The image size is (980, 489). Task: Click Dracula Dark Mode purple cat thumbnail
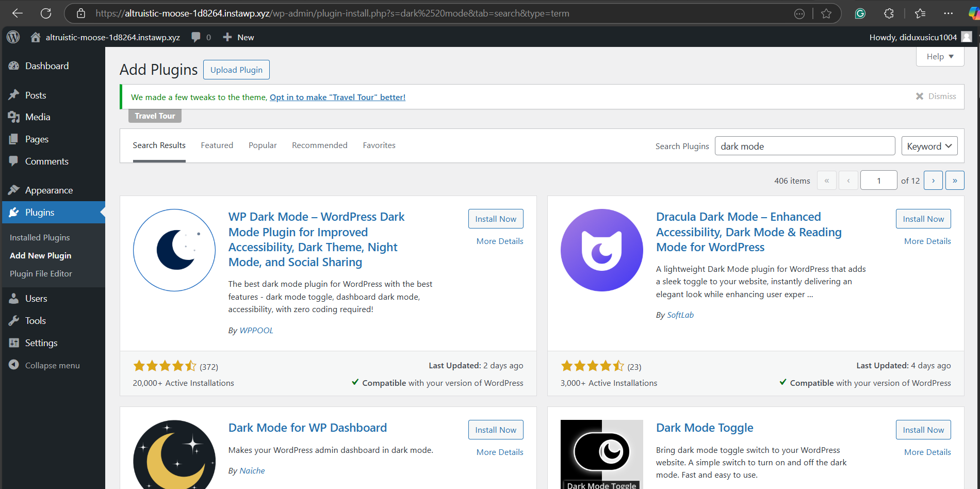(x=602, y=250)
